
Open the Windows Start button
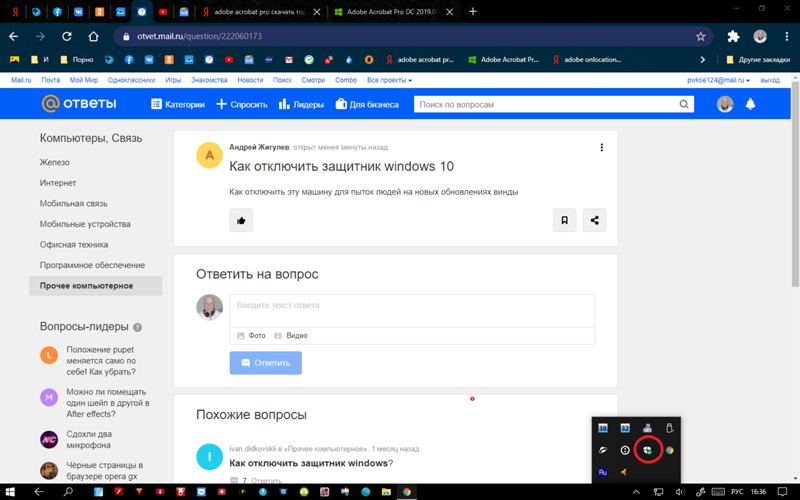coord(10,492)
